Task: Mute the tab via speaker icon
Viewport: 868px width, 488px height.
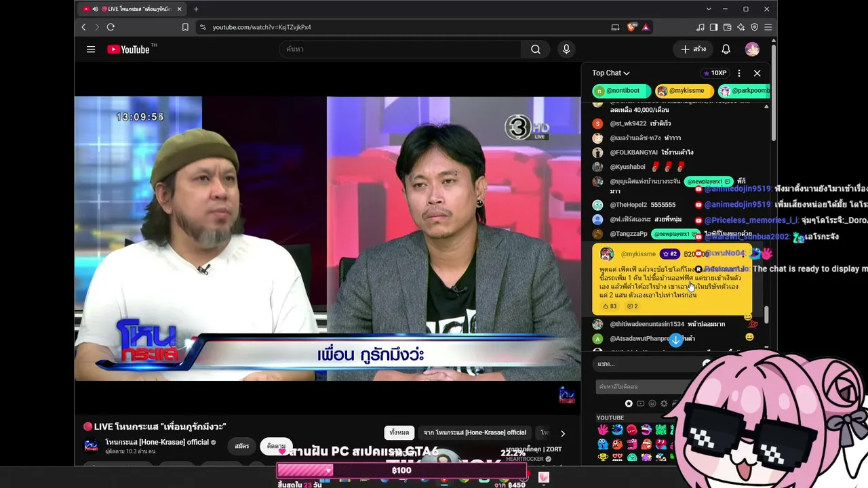Action: pyautogui.click(x=95, y=9)
